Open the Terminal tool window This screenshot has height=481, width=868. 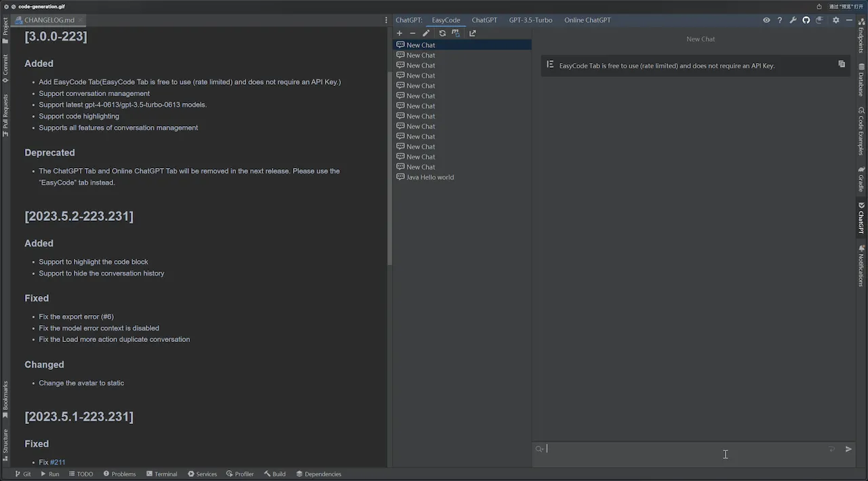[x=161, y=474]
